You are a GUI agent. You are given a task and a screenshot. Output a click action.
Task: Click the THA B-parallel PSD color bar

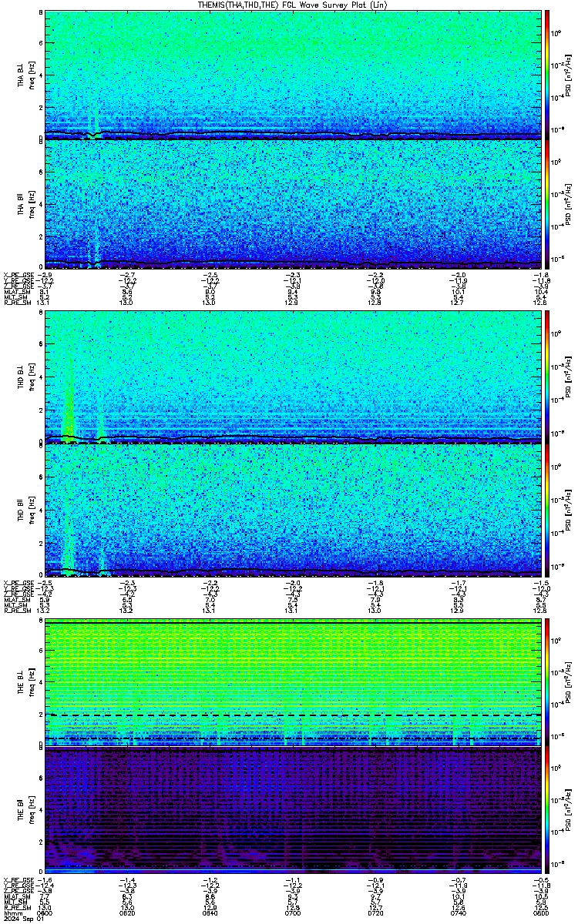pos(547,204)
